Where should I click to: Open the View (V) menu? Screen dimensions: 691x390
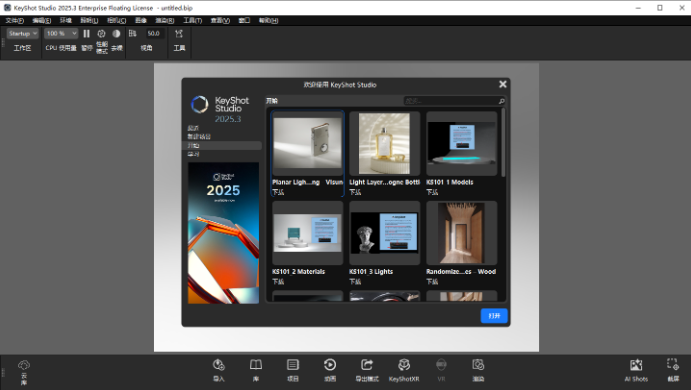(220, 20)
